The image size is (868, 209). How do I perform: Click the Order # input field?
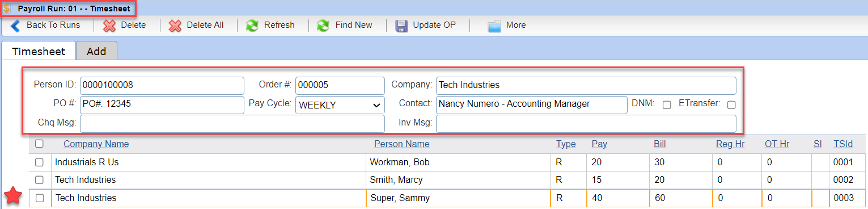340,86
